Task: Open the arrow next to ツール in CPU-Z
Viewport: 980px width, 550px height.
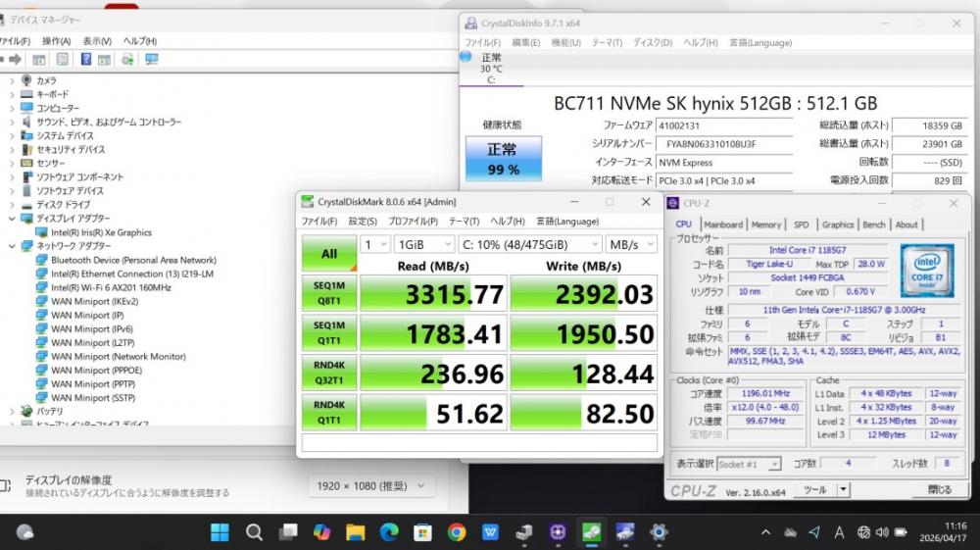Action: pyautogui.click(x=843, y=489)
